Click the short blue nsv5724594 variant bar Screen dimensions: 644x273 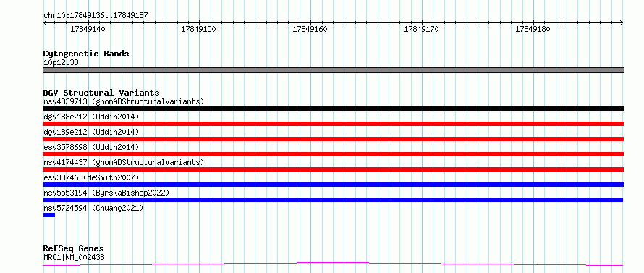tap(49, 215)
